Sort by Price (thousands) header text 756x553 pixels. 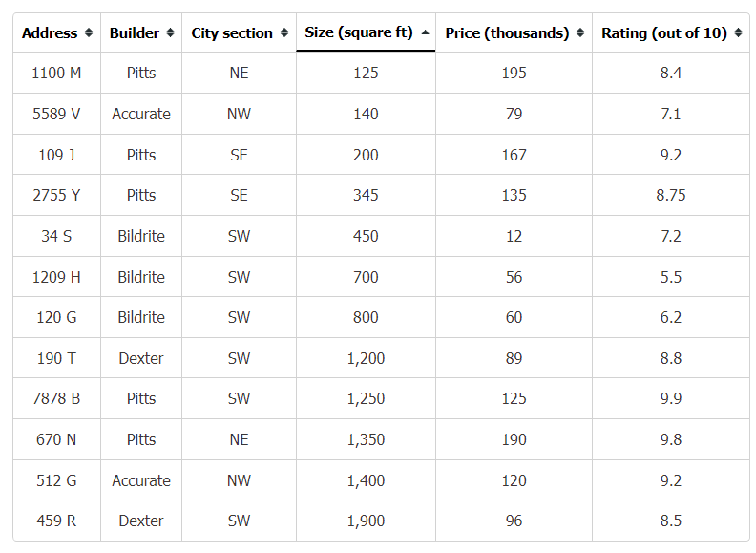point(507,32)
